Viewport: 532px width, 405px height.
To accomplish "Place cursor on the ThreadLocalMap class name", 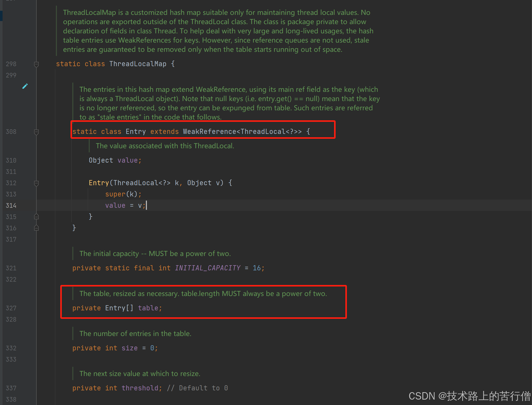I will pos(138,64).
